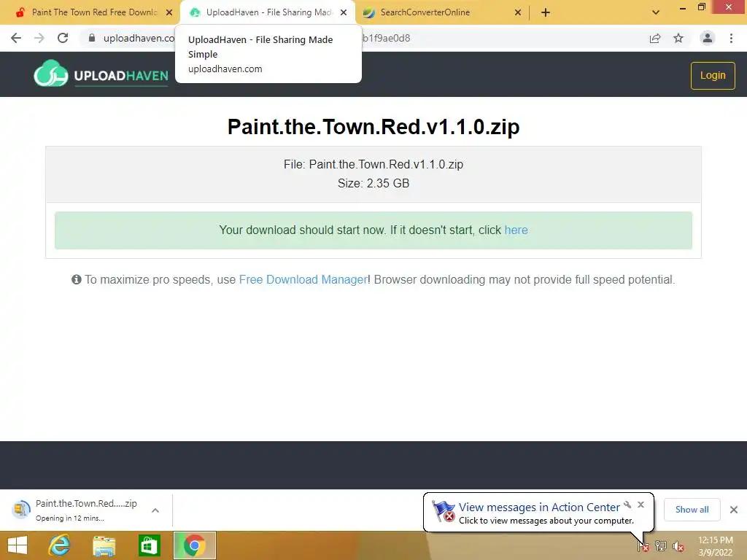Close the Action Center notification balloon
This screenshot has height=560, width=747.
[640, 505]
